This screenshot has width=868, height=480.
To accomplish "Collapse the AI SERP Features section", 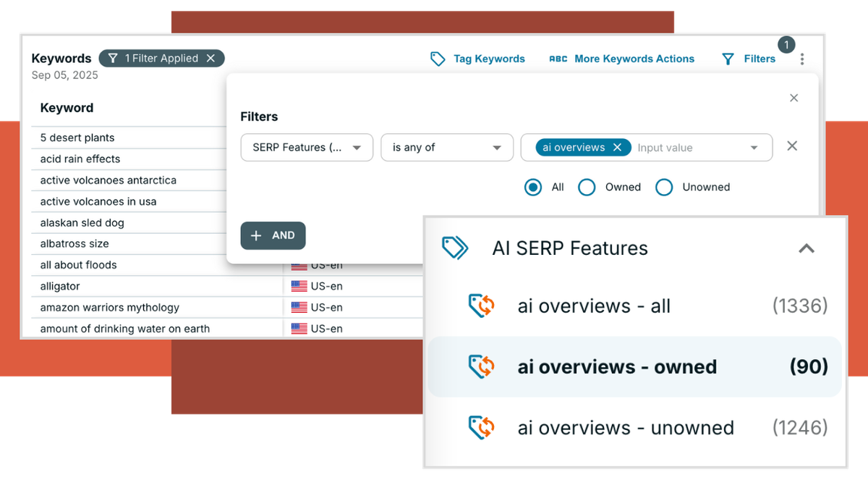I will pyautogui.click(x=806, y=249).
